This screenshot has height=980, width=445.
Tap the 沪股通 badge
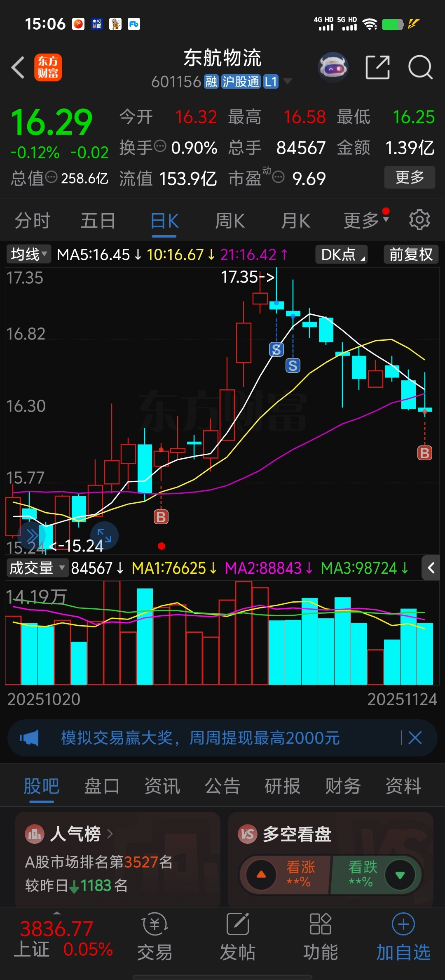tap(241, 81)
